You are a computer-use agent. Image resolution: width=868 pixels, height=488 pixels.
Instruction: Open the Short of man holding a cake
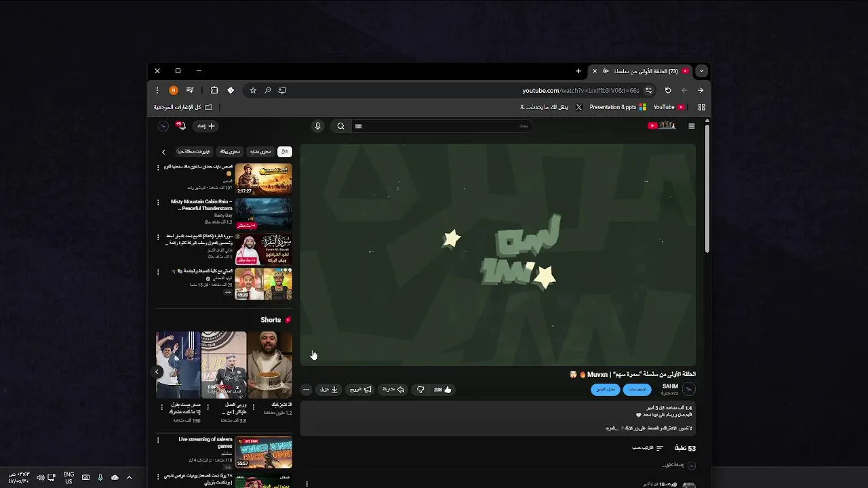(x=269, y=365)
